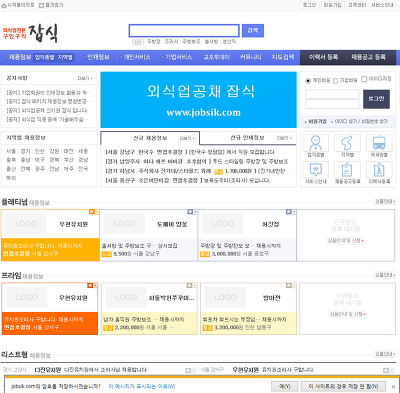
Task: Open 상품안내 for the 프라임 section
Action: point(385,275)
